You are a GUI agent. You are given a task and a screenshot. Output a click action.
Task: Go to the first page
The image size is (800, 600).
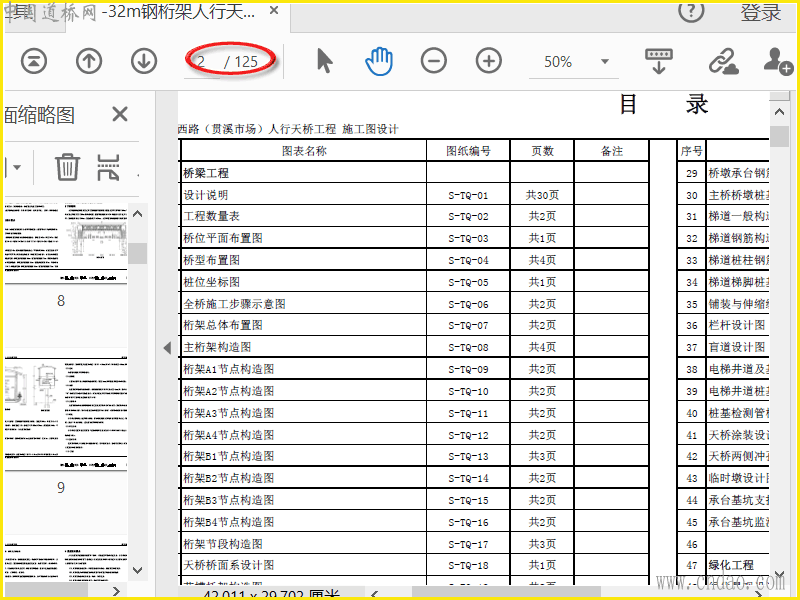pos(34,61)
